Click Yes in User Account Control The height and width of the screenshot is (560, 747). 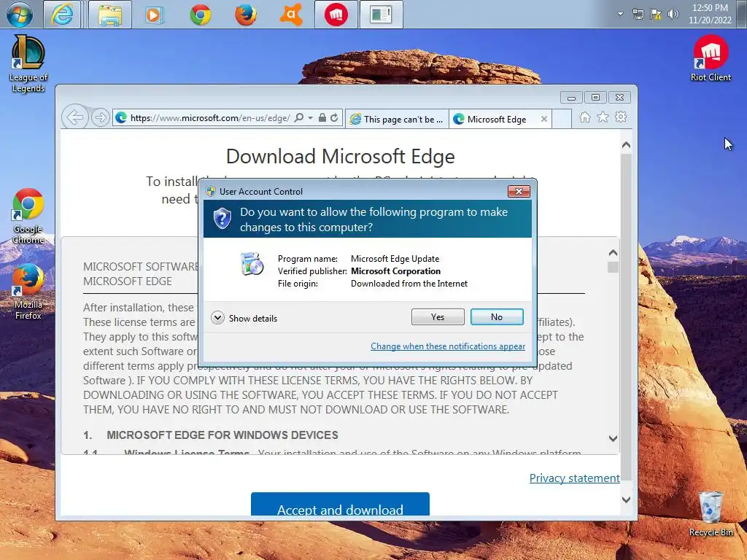[x=438, y=317]
